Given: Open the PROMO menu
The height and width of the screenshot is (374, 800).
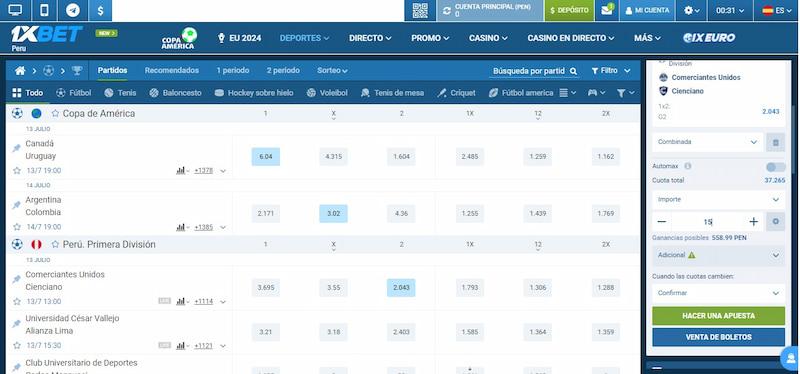Looking at the screenshot, I should 430,38.
